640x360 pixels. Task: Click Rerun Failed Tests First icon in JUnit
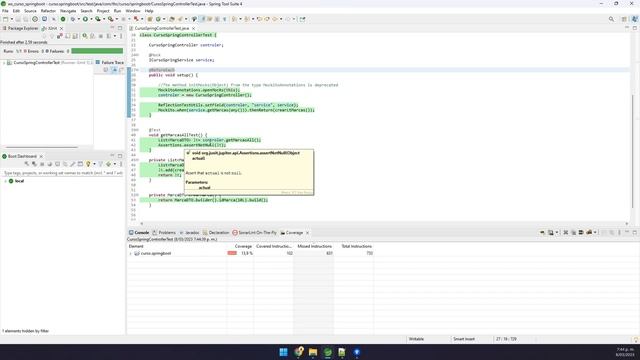tap(92, 36)
